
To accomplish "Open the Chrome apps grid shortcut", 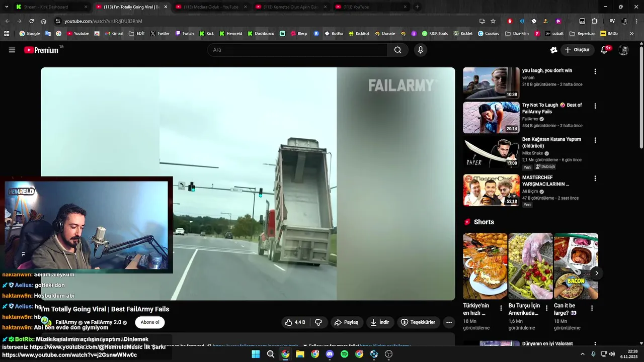I will [7, 34].
